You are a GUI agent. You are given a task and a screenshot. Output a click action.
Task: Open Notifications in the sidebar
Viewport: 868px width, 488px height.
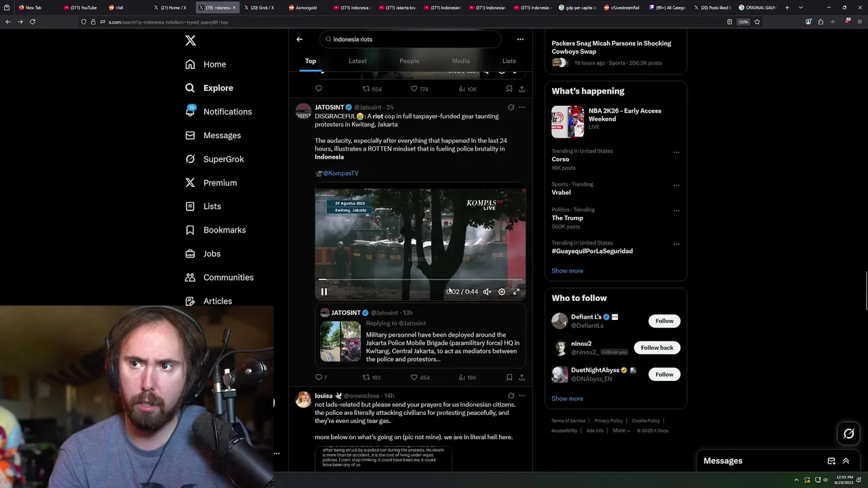pos(218,112)
